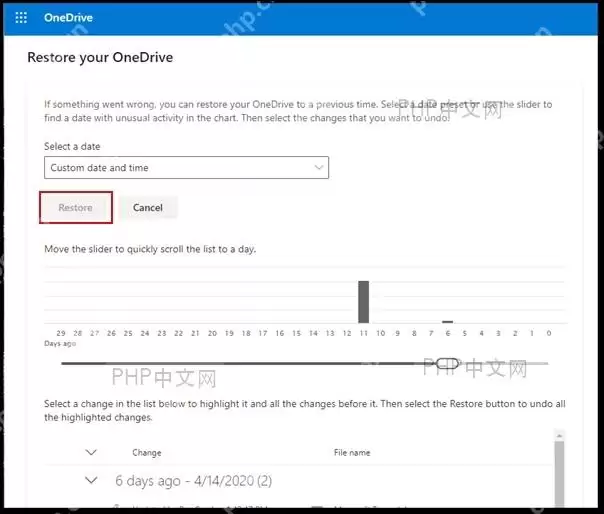Click the Days ago axis label

[x=60, y=343]
